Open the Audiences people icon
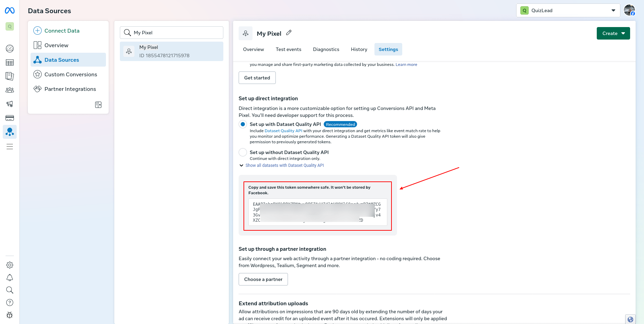Screen dimensions: 644x324 pos(10,90)
